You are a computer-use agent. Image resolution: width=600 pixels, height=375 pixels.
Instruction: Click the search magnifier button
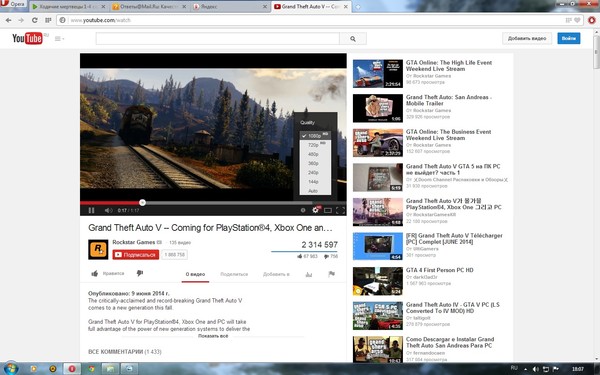click(x=352, y=39)
